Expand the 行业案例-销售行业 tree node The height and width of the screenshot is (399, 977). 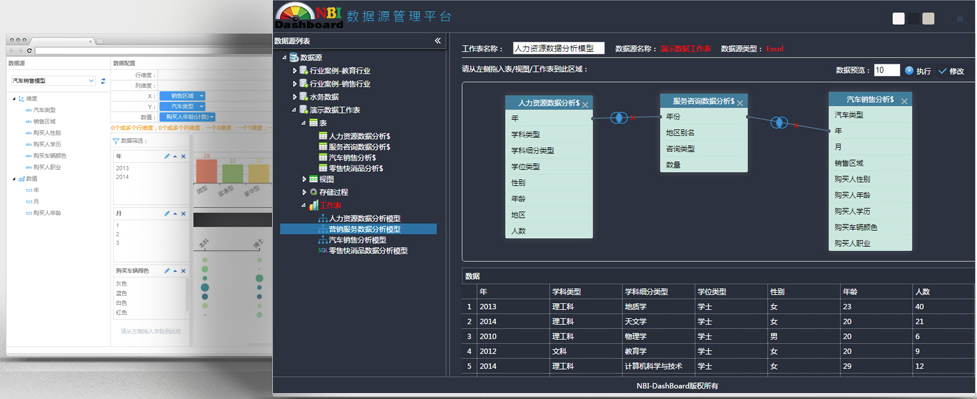295,84
